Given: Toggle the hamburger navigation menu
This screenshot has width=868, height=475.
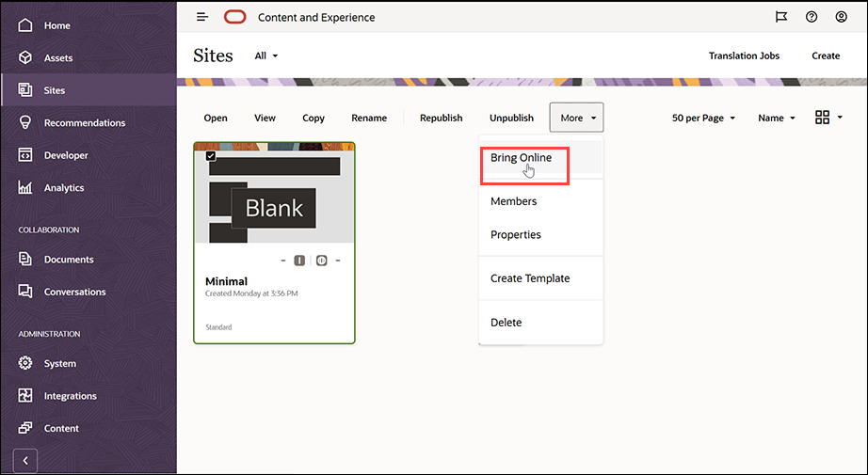Looking at the screenshot, I should click(x=202, y=17).
